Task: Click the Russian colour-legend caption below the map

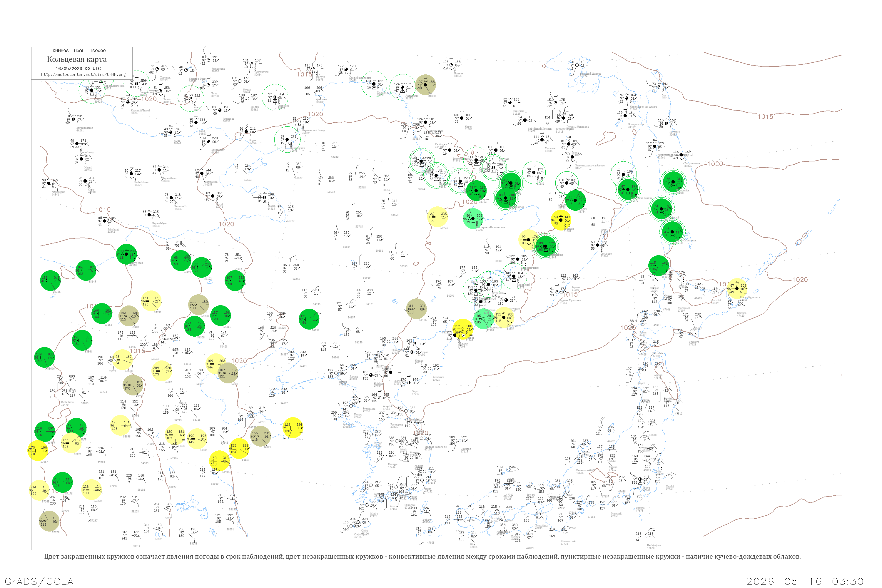Action: [422, 557]
